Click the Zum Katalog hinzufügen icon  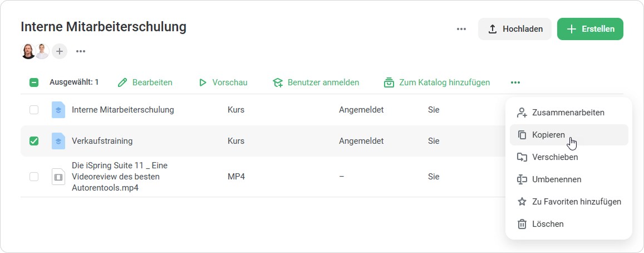tap(389, 82)
